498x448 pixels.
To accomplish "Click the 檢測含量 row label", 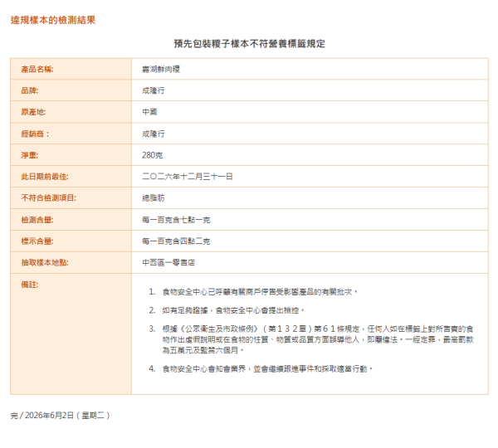I will (x=37, y=220).
